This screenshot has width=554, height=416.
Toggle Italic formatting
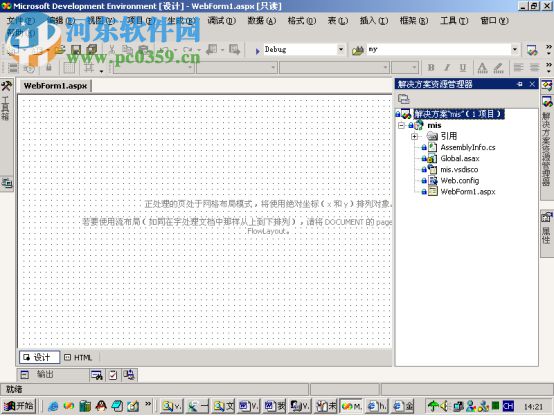tap(447, 68)
